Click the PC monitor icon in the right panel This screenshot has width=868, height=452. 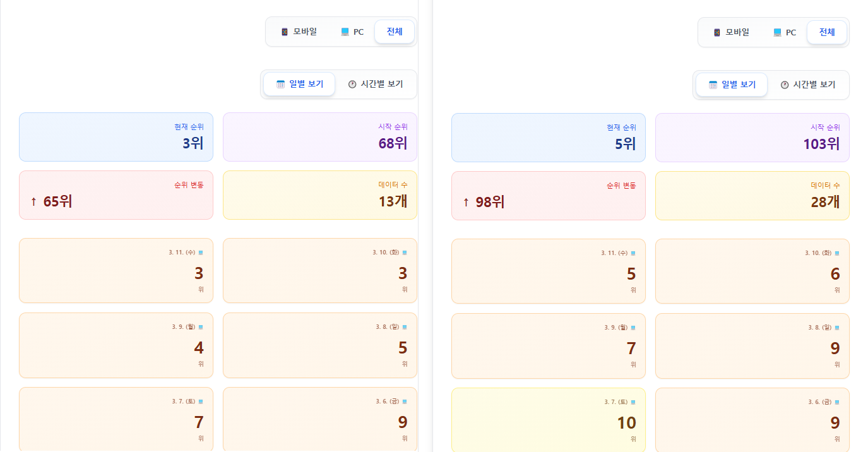[778, 32]
